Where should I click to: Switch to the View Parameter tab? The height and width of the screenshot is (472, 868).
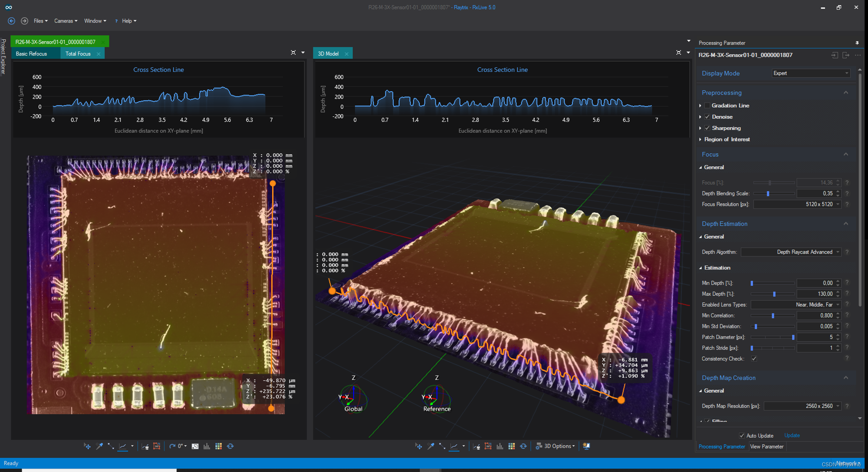pos(766,446)
